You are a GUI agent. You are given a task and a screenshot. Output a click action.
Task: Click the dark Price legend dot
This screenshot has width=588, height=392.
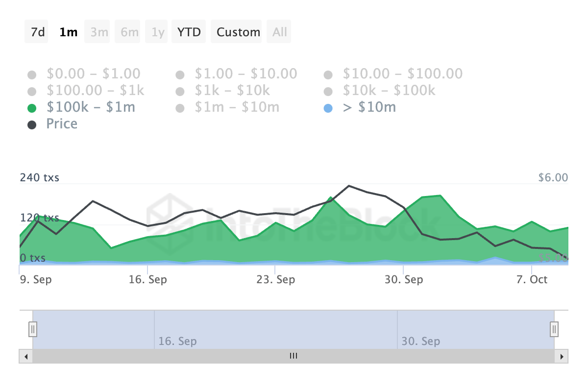(x=32, y=125)
